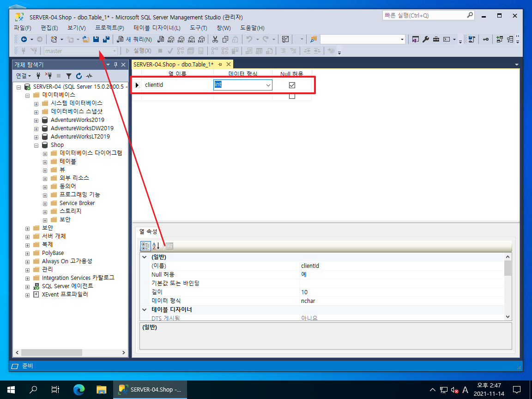The height and width of the screenshot is (399, 532).
Task: Expand the 프로그래밍 기능 folder
Action: pos(45,195)
